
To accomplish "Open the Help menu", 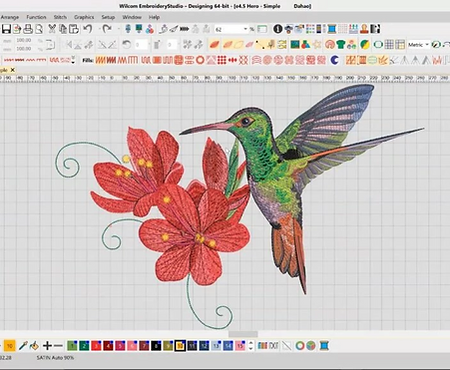I will point(154,17).
